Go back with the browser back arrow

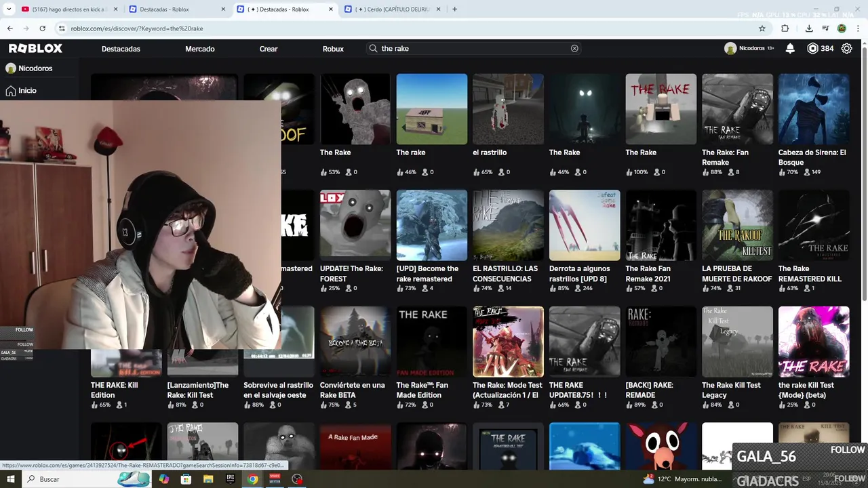point(9,28)
